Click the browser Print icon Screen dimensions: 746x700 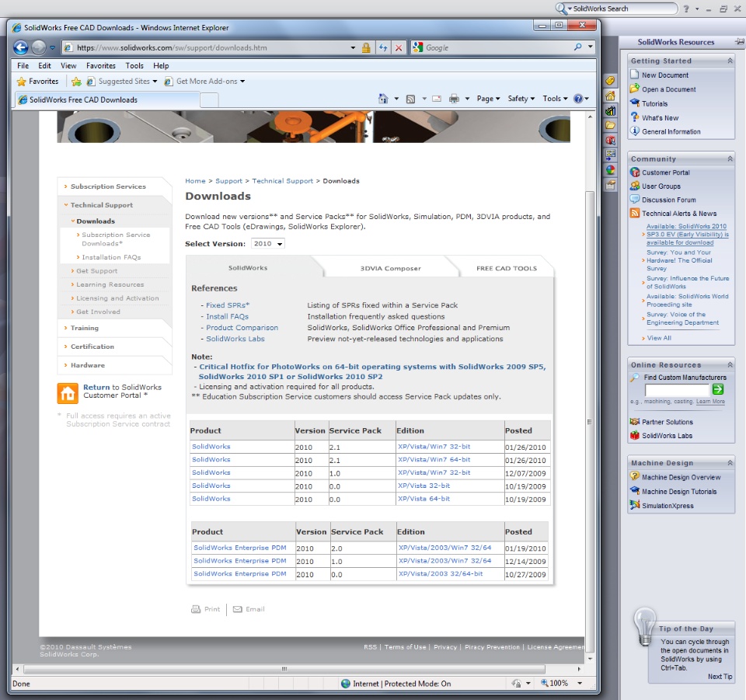(x=454, y=99)
